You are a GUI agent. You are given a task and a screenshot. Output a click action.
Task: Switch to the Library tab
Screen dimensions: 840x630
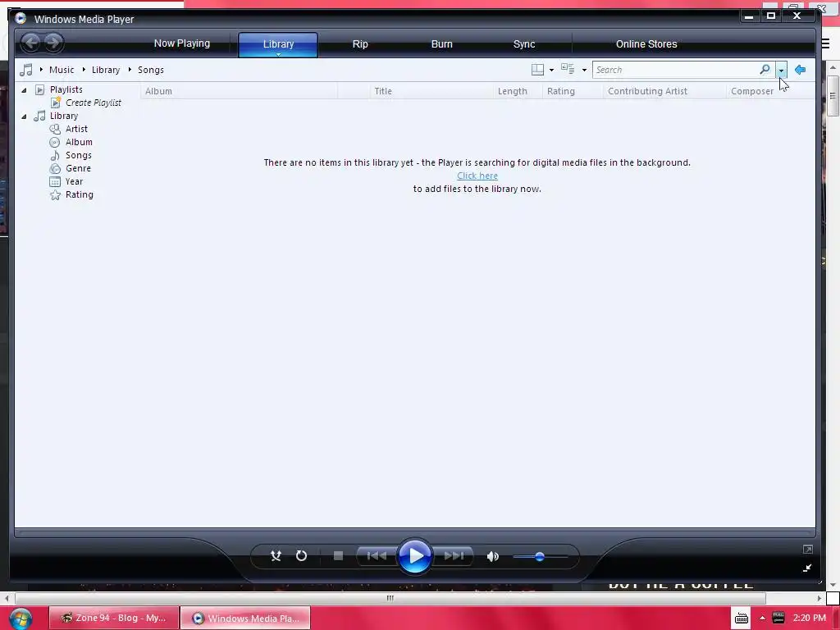278,44
